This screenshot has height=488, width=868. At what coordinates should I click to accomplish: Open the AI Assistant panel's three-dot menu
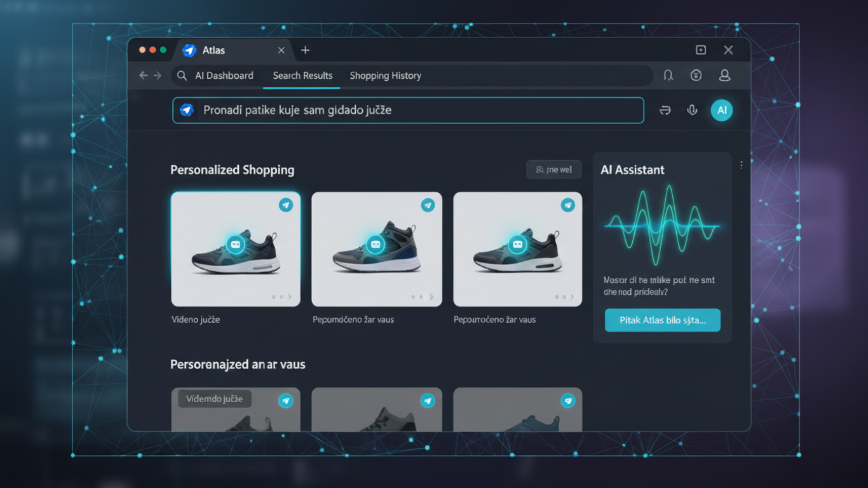pos(741,165)
